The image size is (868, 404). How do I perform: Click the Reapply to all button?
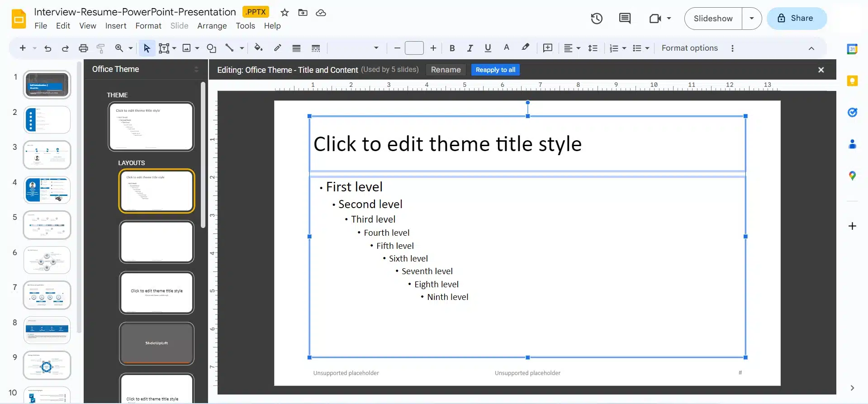pos(495,70)
